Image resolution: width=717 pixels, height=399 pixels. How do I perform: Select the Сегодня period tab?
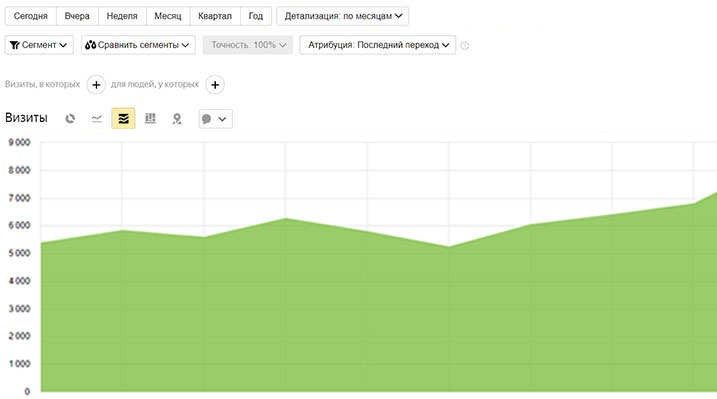pos(31,16)
